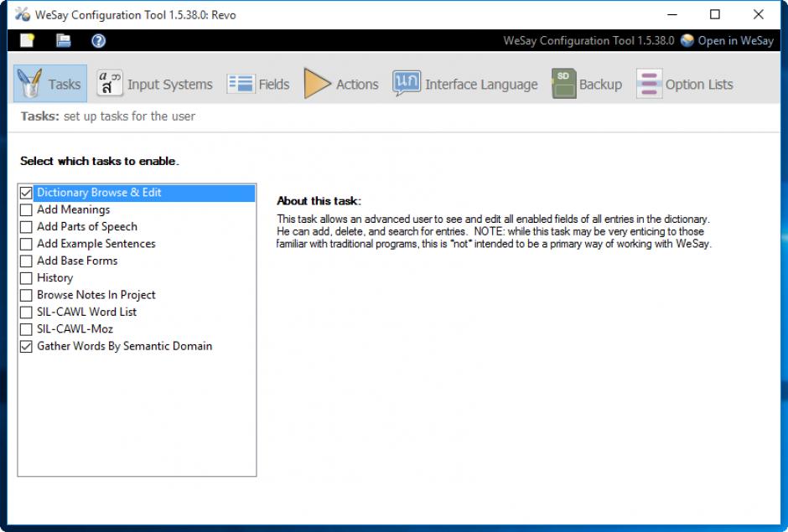Click the new project icon in top bar
The height and width of the screenshot is (532, 788).
[28, 40]
